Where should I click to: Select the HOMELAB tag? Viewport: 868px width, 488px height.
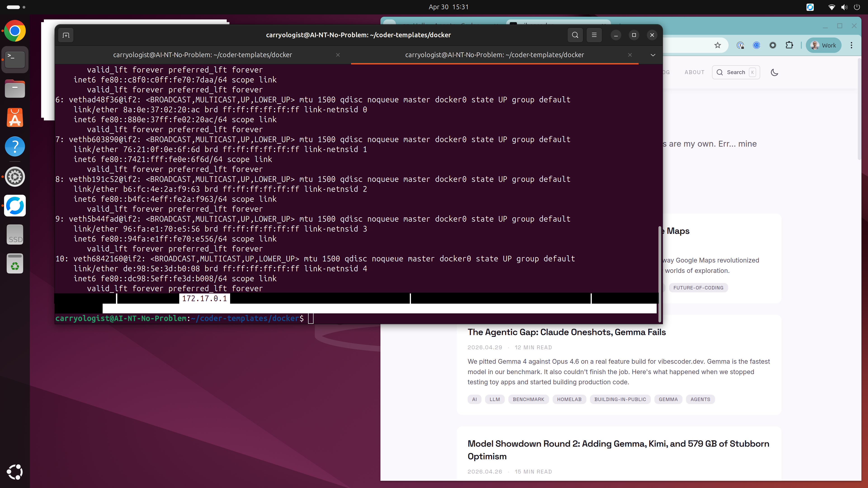[x=569, y=399]
